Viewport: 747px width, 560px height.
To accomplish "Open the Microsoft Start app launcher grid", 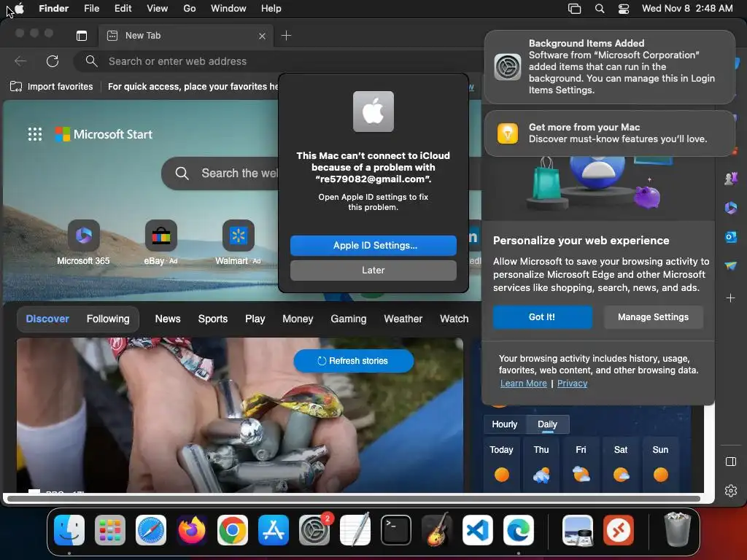I will pyautogui.click(x=35, y=134).
